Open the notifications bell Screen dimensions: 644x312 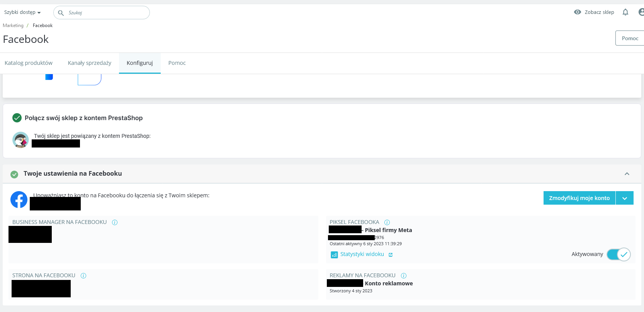click(x=625, y=12)
